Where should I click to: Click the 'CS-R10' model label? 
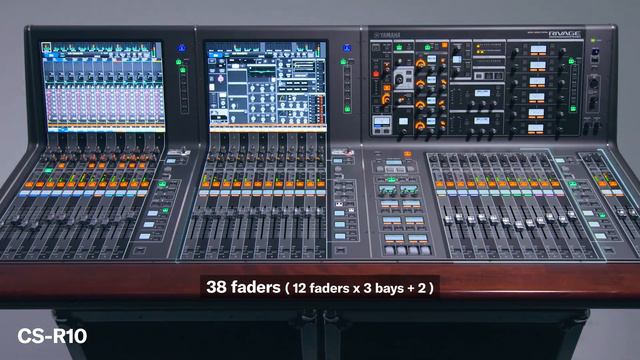click(x=52, y=336)
